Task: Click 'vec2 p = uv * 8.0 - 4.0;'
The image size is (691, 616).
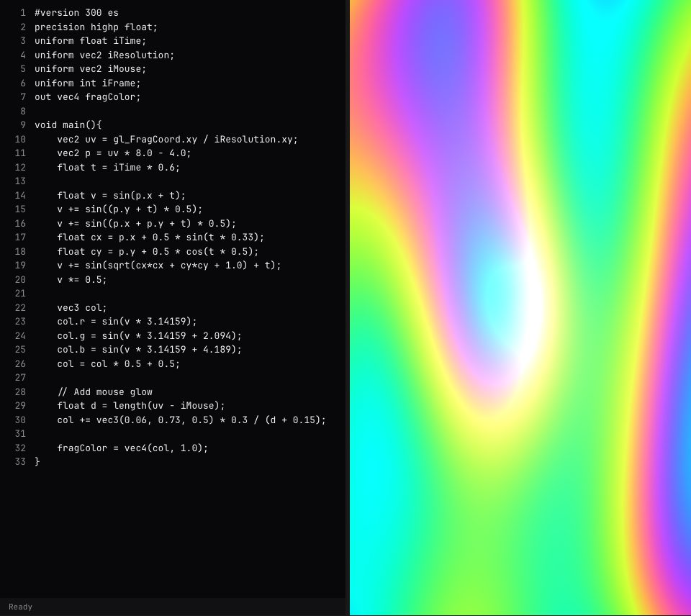Action: pyautogui.click(x=125, y=153)
